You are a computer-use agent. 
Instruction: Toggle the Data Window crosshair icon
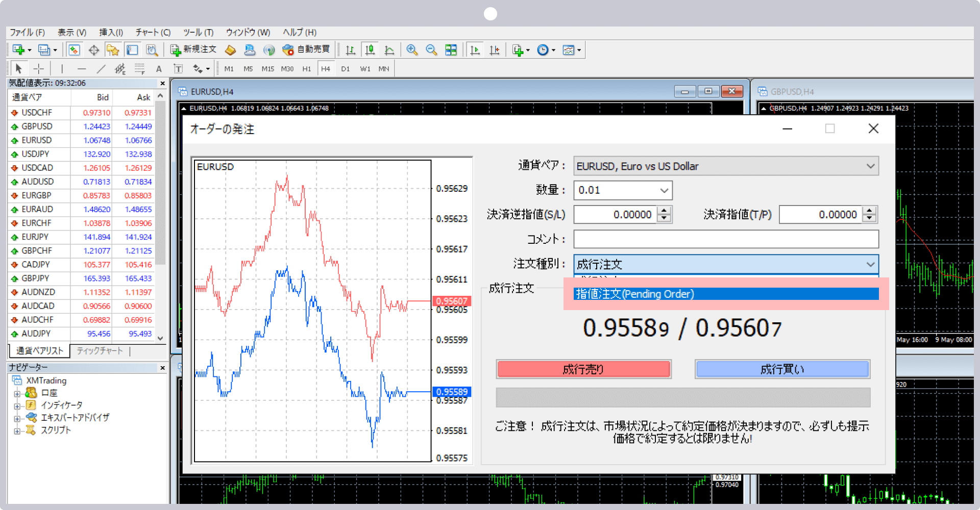93,49
